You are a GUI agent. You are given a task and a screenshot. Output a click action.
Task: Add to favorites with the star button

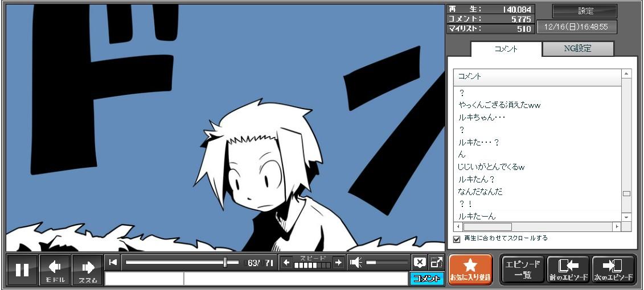(x=470, y=270)
